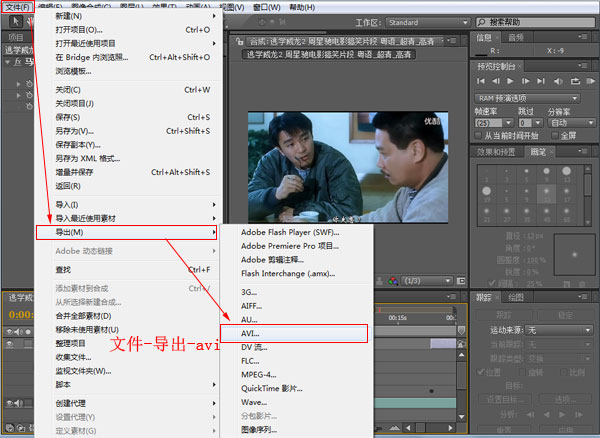The image size is (600, 438).
Task: Click 另存为(V)... in the File menu
Action: pyautogui.click(x=126, y=131)
